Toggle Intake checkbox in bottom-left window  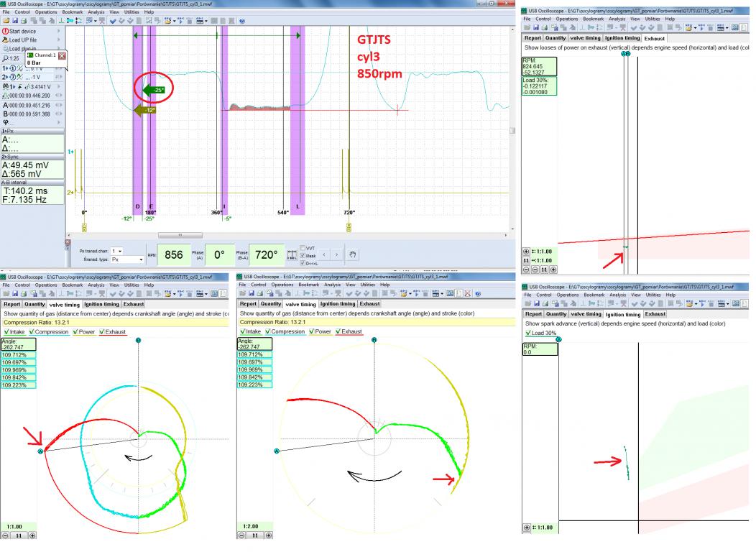coord(6,331)
